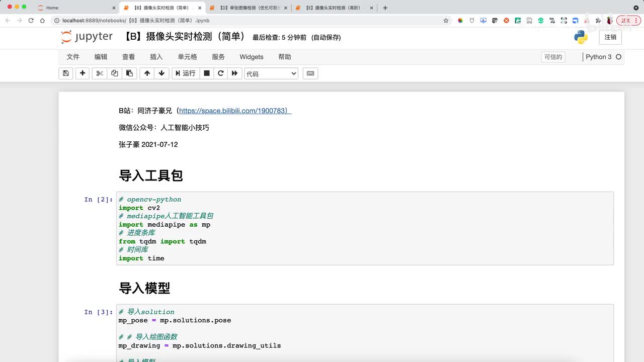The image size is (644, 362).
Task: Save notebook with the floppy disk icon
Action: tap(65, 73)
